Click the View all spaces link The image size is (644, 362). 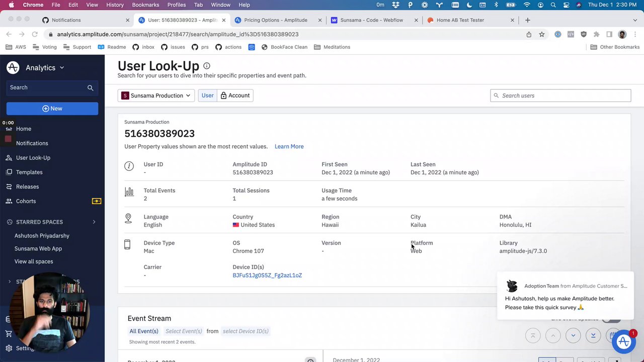pyautogui.click(x=34, y=261)
